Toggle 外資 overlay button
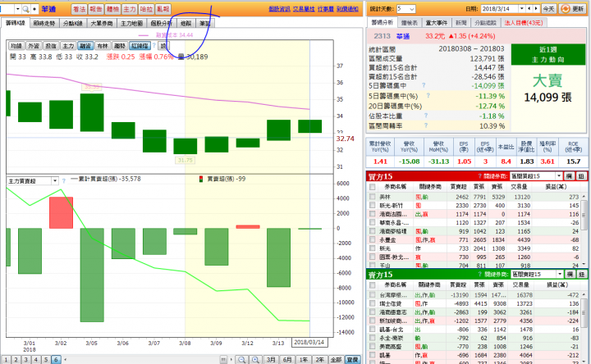The height and width of the screenshot is (364, 591). point(34,46)
